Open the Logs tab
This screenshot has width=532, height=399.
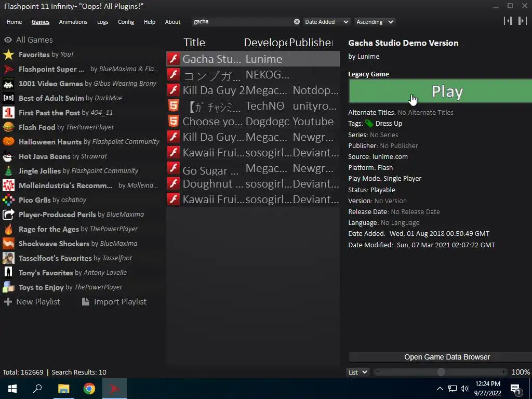click(x=102, y=22)
